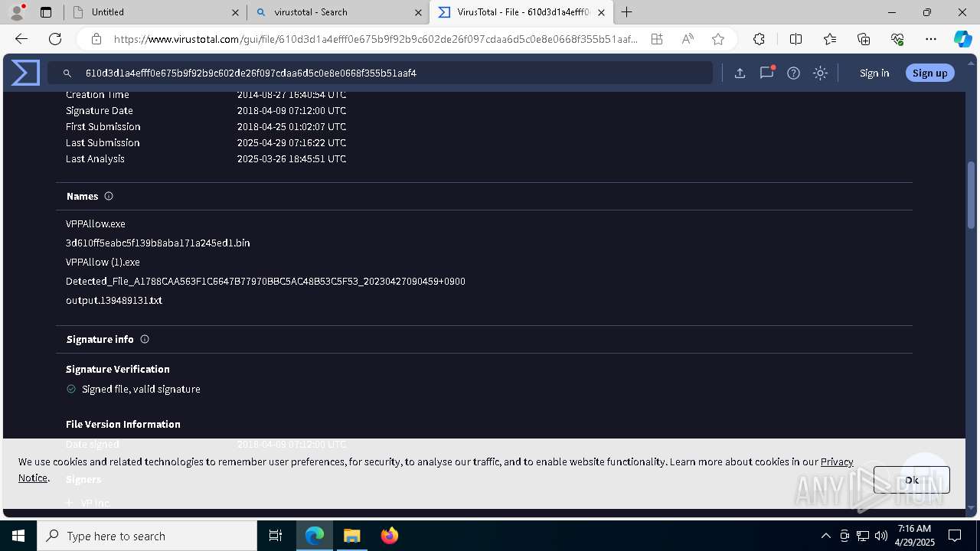Viewport: 980px width, 551px height.
Task: Open Collections panel
Action: [x=864, y=39]
